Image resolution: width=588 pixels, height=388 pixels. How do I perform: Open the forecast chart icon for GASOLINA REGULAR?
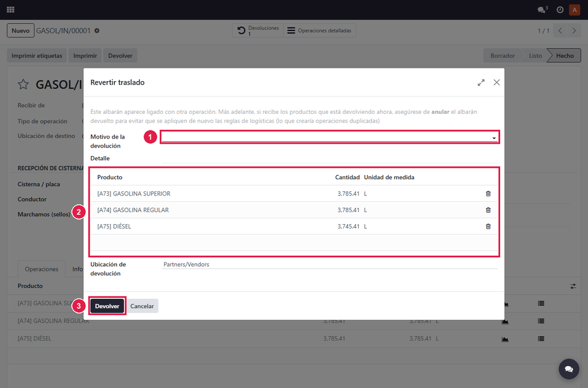(x=505, y=321)
